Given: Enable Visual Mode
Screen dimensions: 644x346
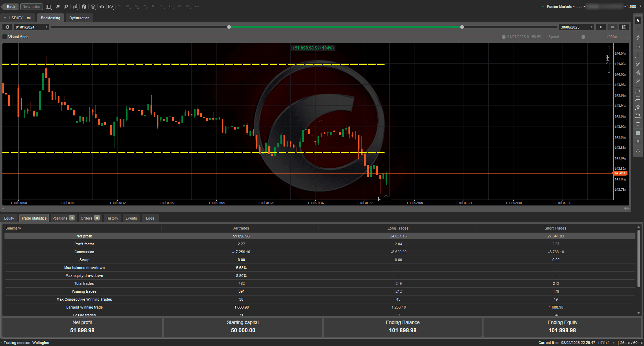Looking at the screenshot, I should click(x=4, y=37).
